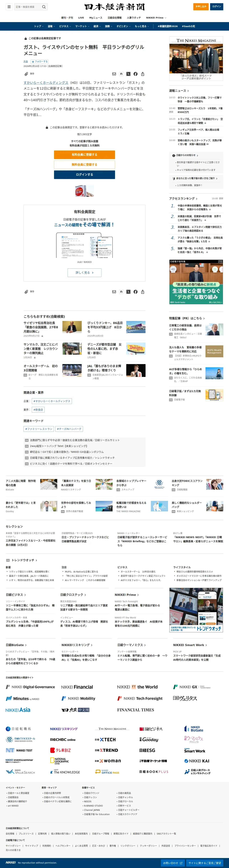This screenshot has height=868, width=229.
Task: Open the #衆議院選挙2026 hashtag link
Action: tap(168, 26)
